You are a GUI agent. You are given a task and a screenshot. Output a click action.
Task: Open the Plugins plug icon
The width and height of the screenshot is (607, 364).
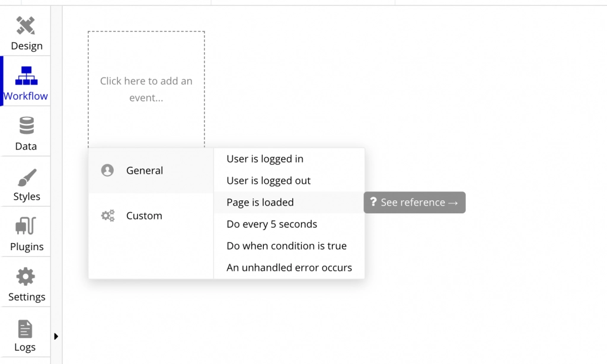point(25,226)
